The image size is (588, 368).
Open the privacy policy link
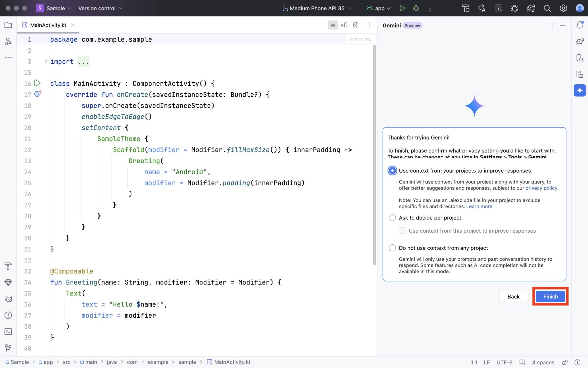tap(541, 188)
